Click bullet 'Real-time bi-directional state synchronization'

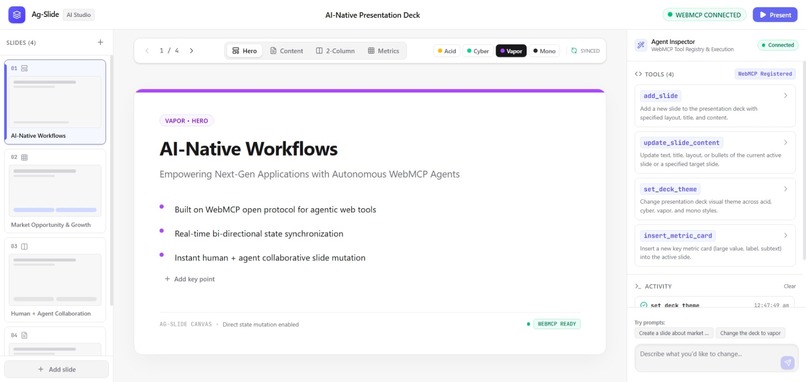(x=259, y=234)
